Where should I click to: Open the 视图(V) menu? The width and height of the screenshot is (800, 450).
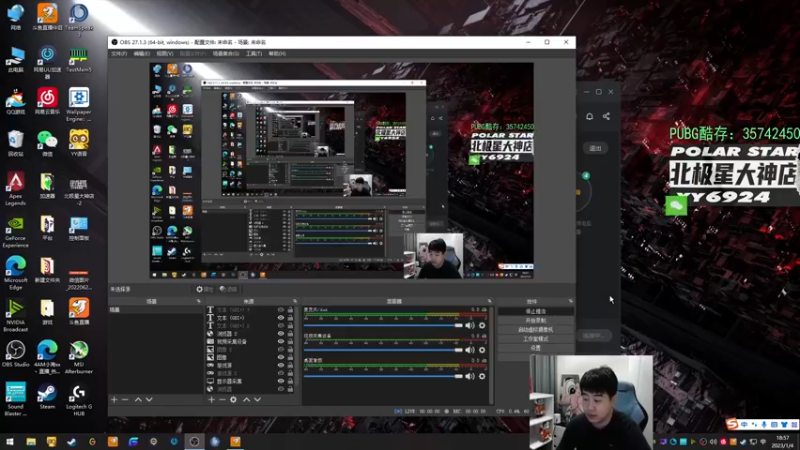click(x=165, y=54)
